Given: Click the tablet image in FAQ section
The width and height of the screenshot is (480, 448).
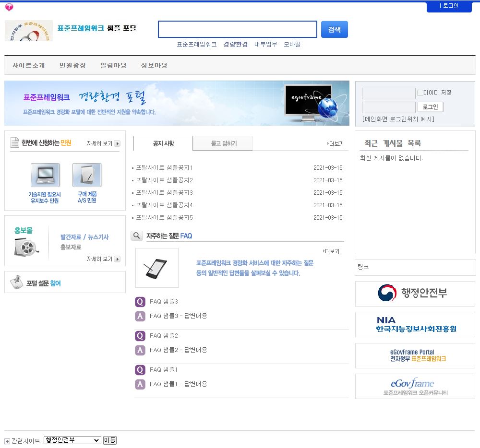Looking at the screenshot, I should 156,268.
